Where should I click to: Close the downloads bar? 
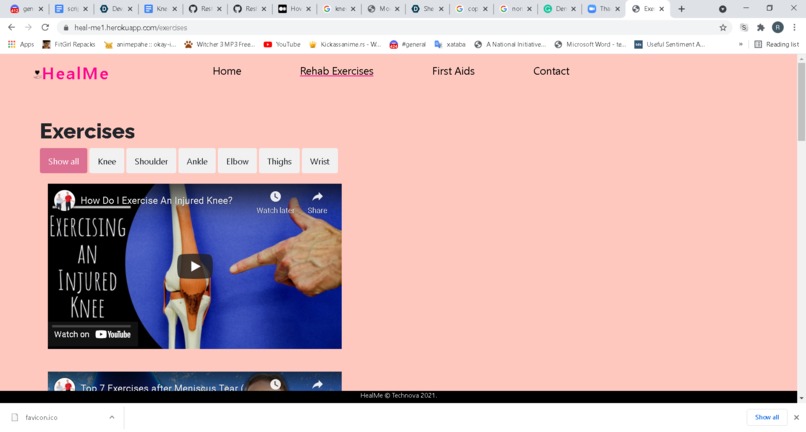pyautogui.click(x=796, y=417)
